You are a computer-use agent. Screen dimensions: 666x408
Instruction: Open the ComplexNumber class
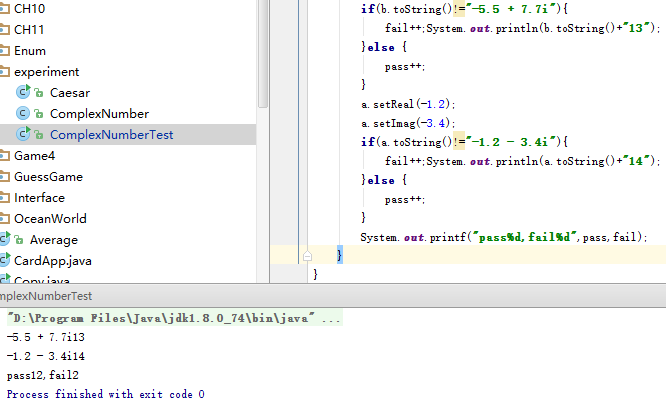[x=99, y=114]
